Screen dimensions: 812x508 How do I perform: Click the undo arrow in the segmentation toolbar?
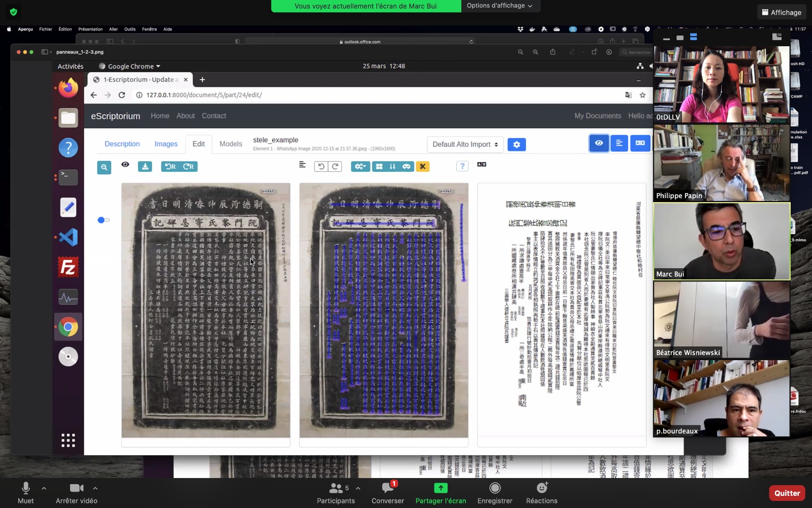(321, 167)
